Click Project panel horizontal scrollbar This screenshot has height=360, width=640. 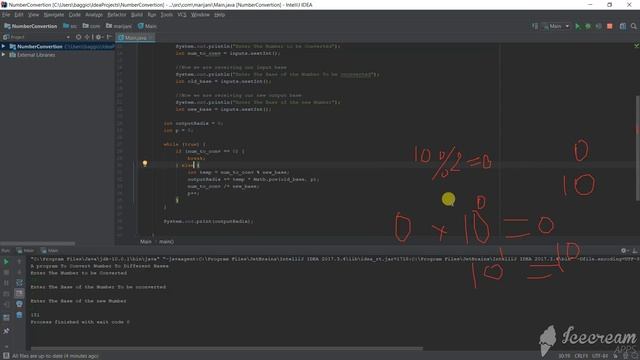[x=38, y=244]
